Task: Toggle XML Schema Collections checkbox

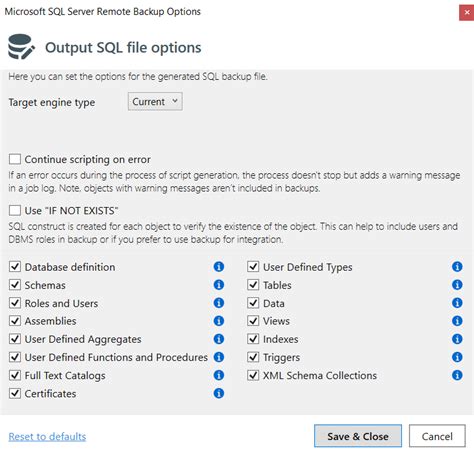Action: click(x=253, y=375)
